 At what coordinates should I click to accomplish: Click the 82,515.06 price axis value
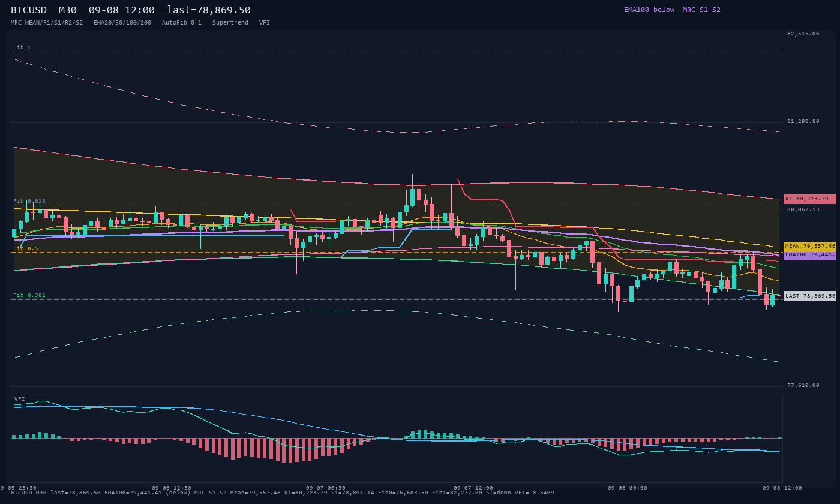[x=803, y=34]
